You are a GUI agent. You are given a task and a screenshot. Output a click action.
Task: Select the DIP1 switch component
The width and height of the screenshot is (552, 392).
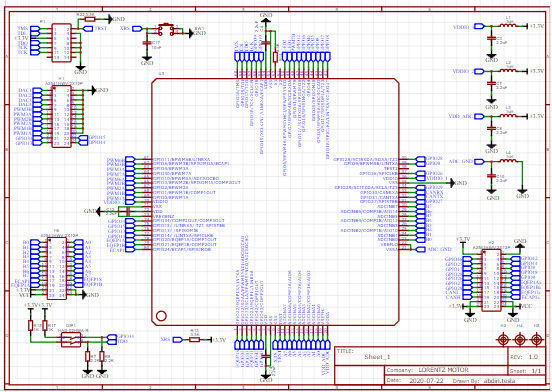tap(71, 340)
